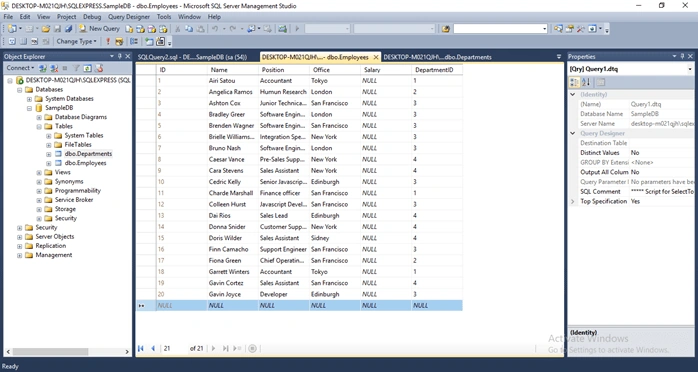Open the active files tab list dropdown

559,57
